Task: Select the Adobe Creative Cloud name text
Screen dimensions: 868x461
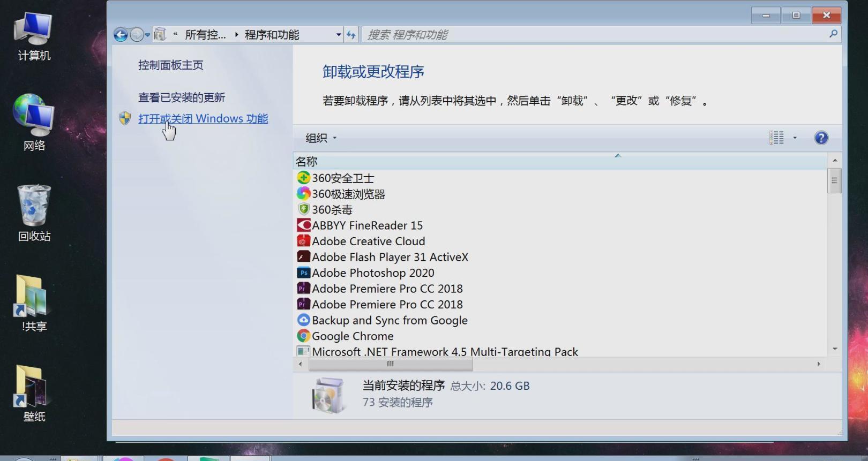Action: pyautogui.click(x=368, y=241)
